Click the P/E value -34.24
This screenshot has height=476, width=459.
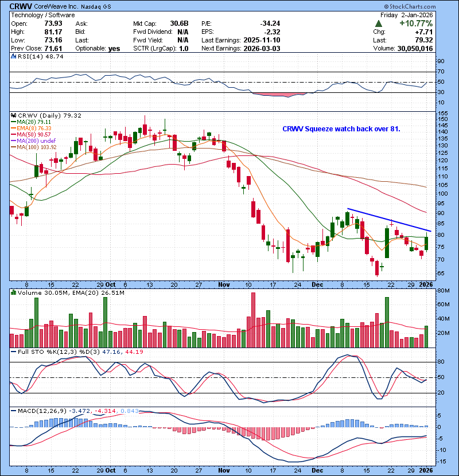pos(270,24)
